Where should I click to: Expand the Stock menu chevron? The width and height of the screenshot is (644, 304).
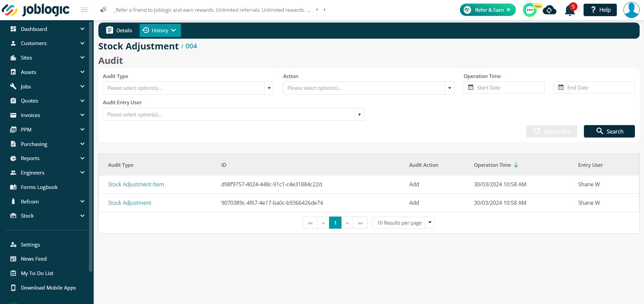pyautogui.click(x=82, y=216)
